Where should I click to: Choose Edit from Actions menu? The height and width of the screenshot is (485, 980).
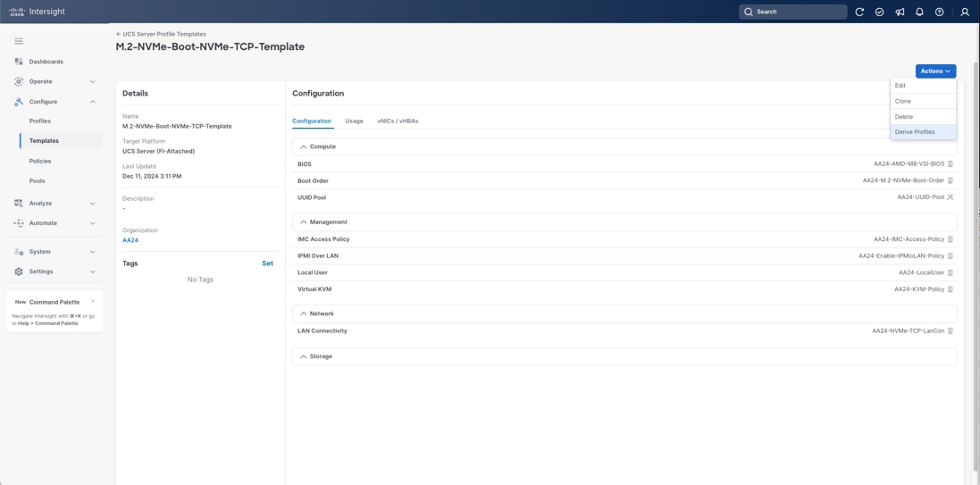tap(923, 86)
